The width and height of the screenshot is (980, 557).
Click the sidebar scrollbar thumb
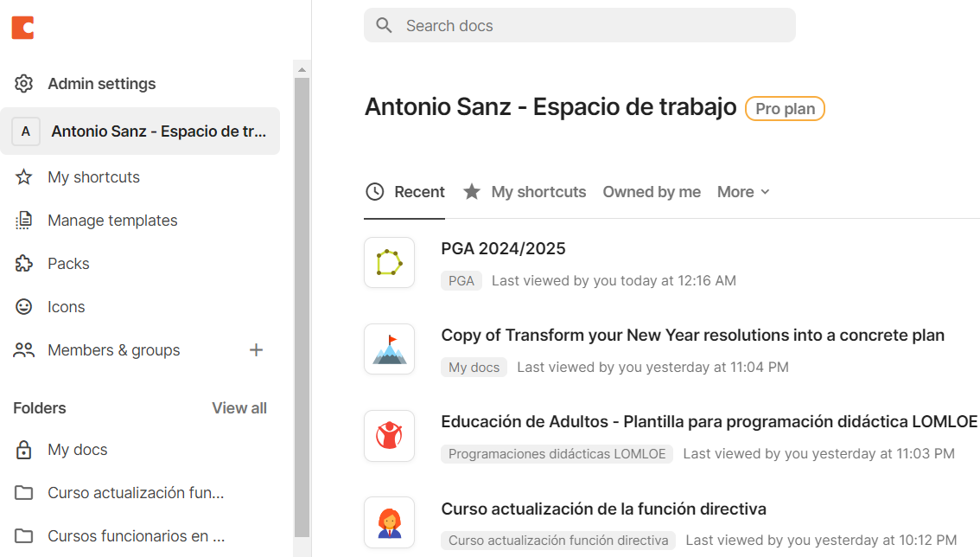[x=302, y=307]
